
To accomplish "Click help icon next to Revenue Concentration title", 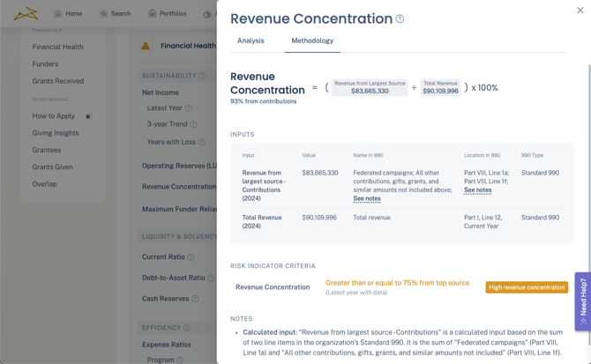I will [x=400, y=19].
